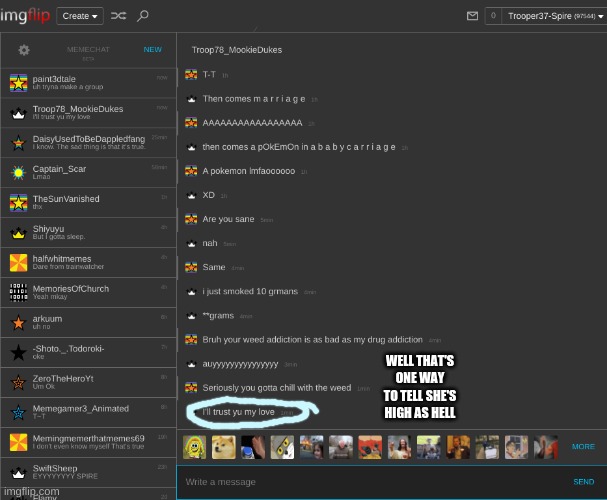This screenshot has height=500, width=607.
Task: Open the notifications counter box
Action: point(493,16)
